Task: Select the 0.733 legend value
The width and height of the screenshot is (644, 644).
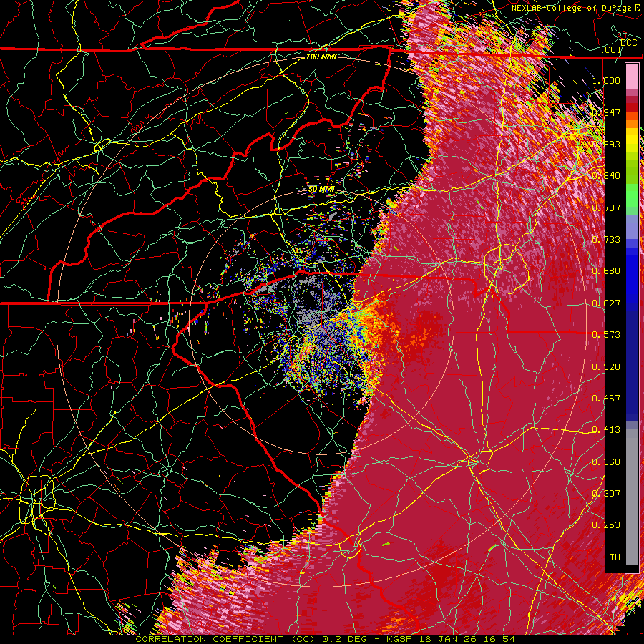Action: 606,240
